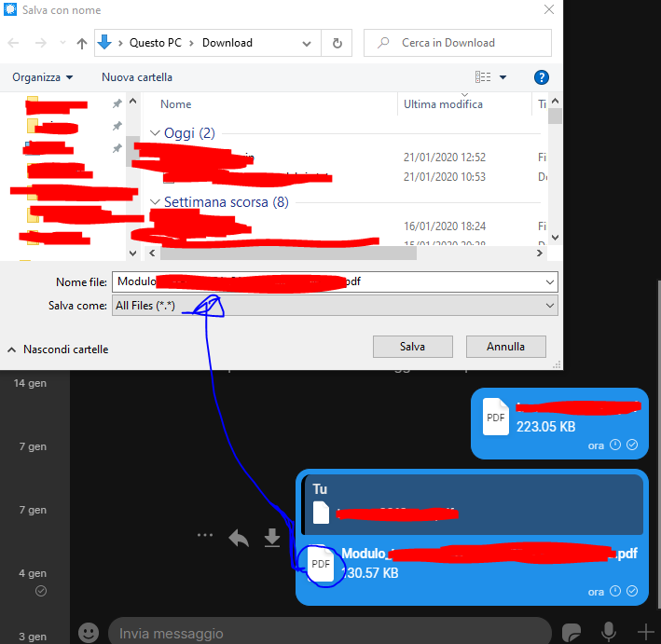Open more options three dots on message

click(205, 535)
